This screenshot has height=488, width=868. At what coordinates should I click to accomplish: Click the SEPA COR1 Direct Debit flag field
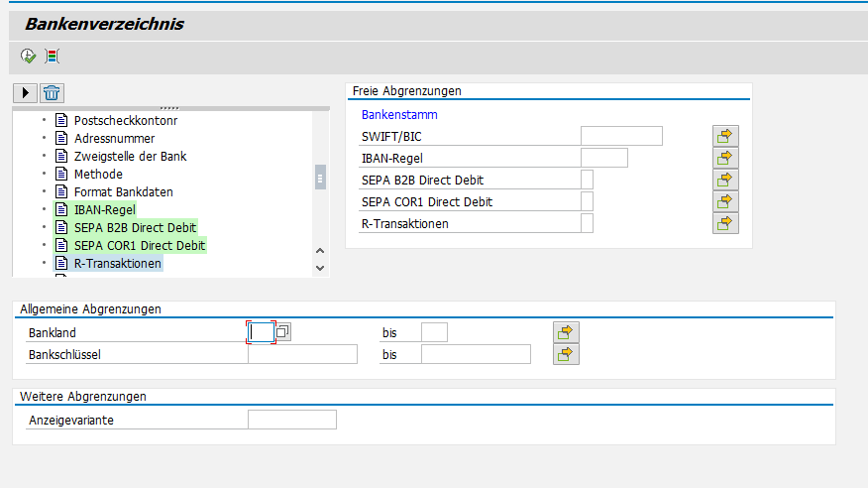click(x=587, y=201)
